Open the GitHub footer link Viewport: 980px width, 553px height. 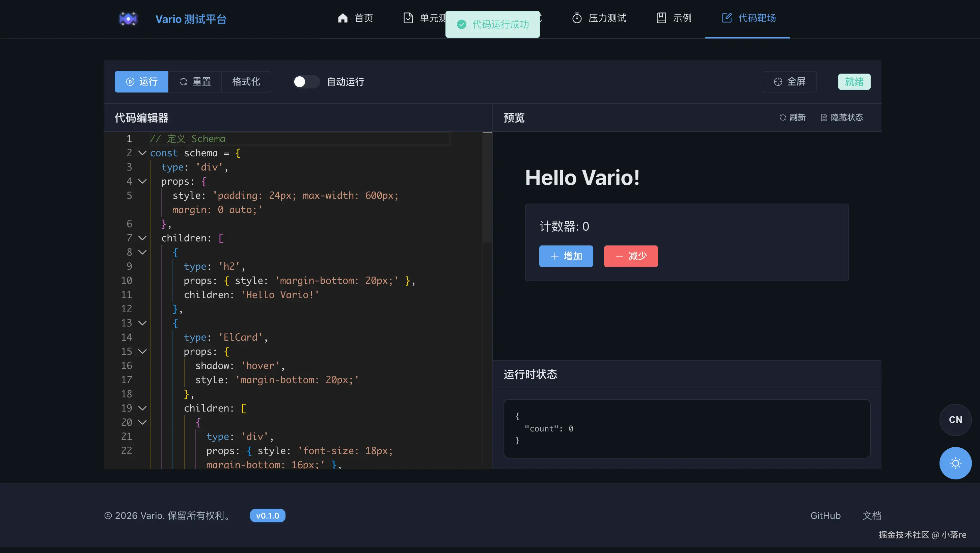pyautogui.click(x=825, y=515)
